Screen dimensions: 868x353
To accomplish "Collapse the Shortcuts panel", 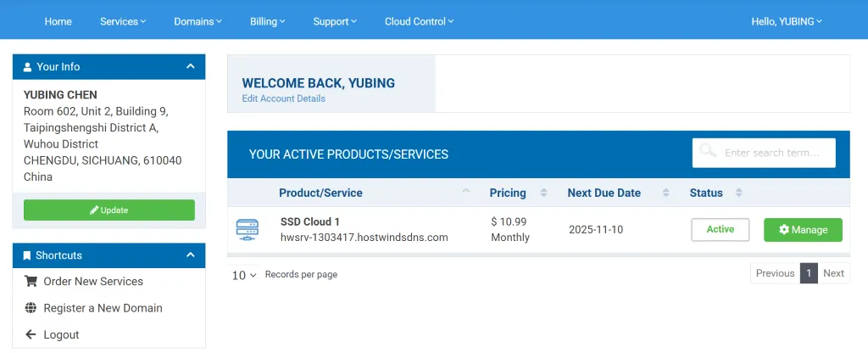I will point(190,255).
